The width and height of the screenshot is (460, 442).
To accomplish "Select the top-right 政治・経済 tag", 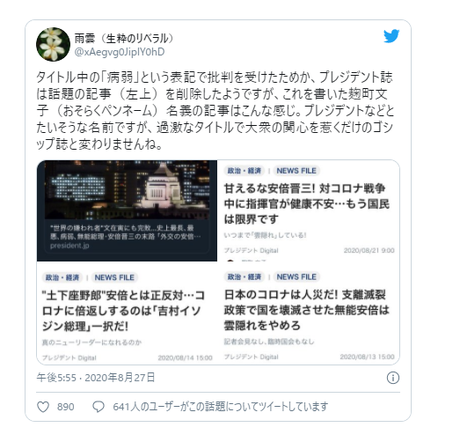I will click(244, 171).
